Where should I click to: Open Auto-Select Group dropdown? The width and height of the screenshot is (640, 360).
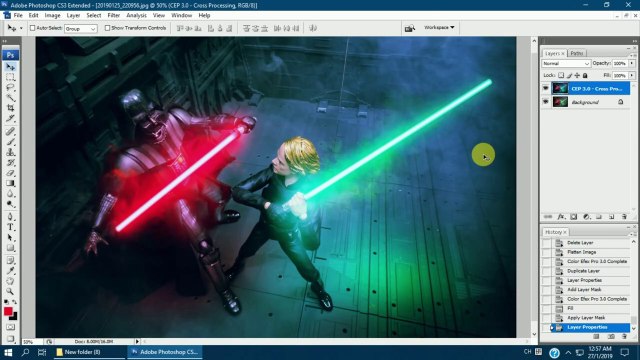click(x=80, y=29)
